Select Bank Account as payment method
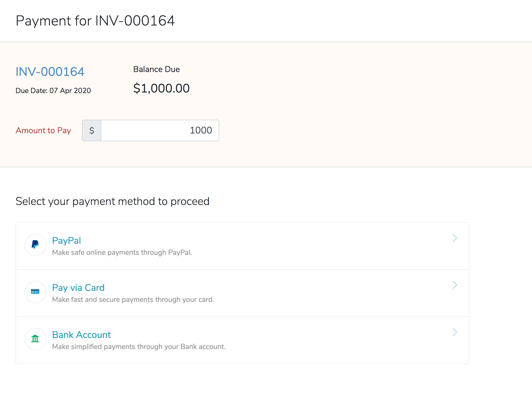This screenshot has height=400, width=532. click(x=81, y=335)
